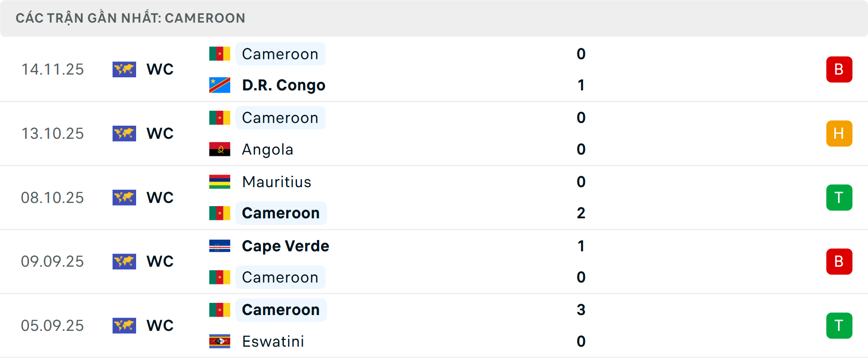Image resolution: width=868 pixels, height=358 pixels.
Task: Click the Cameroon flag icon in the first match
Action: pyautogui.click(x=219, y=53)
